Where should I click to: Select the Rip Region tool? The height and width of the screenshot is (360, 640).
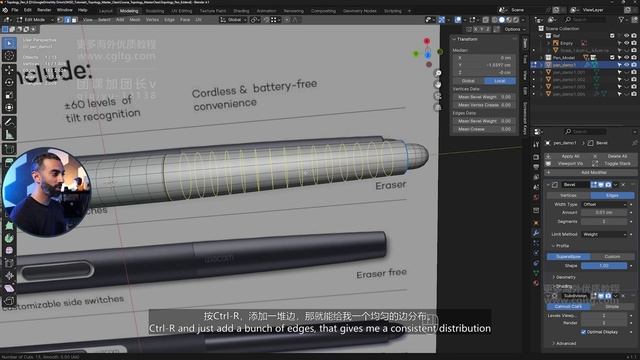coord(9,301)
